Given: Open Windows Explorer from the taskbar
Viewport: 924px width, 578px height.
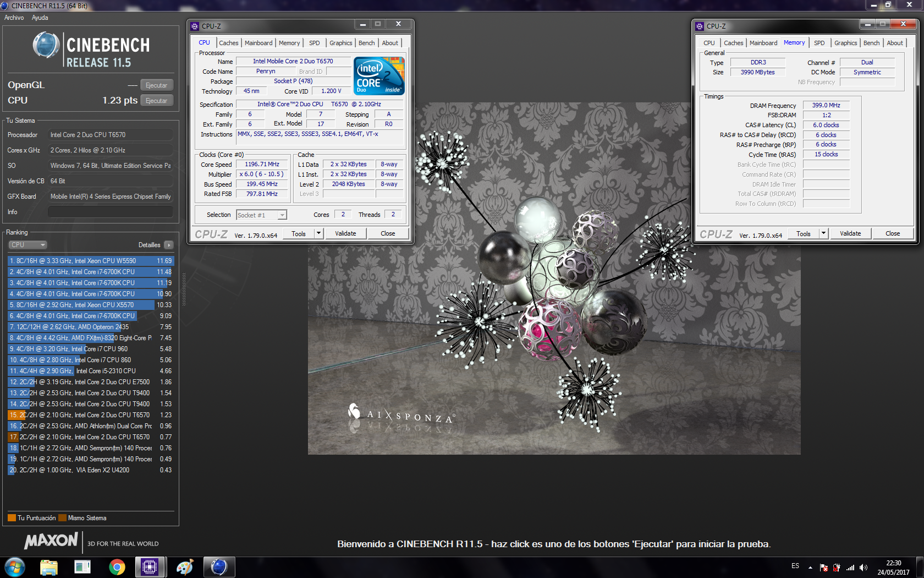Looking at the screenshot, I should click(49, 567).
